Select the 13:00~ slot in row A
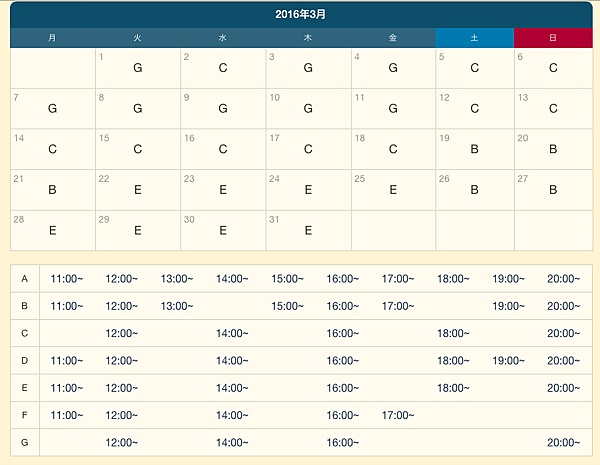The width and height of the screenshot is (600, 465). 177,278
